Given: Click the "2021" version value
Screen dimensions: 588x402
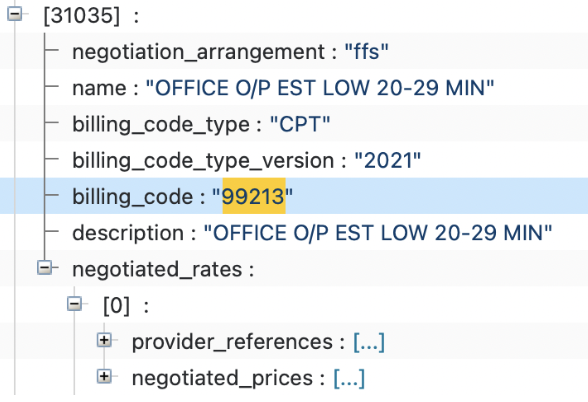Looking at the screenshot, I should (387, 160).
